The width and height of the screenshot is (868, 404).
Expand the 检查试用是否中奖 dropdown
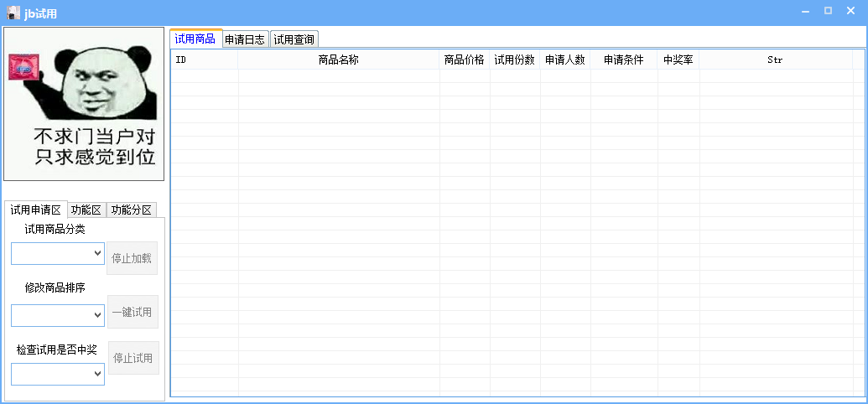coord(58,374)
